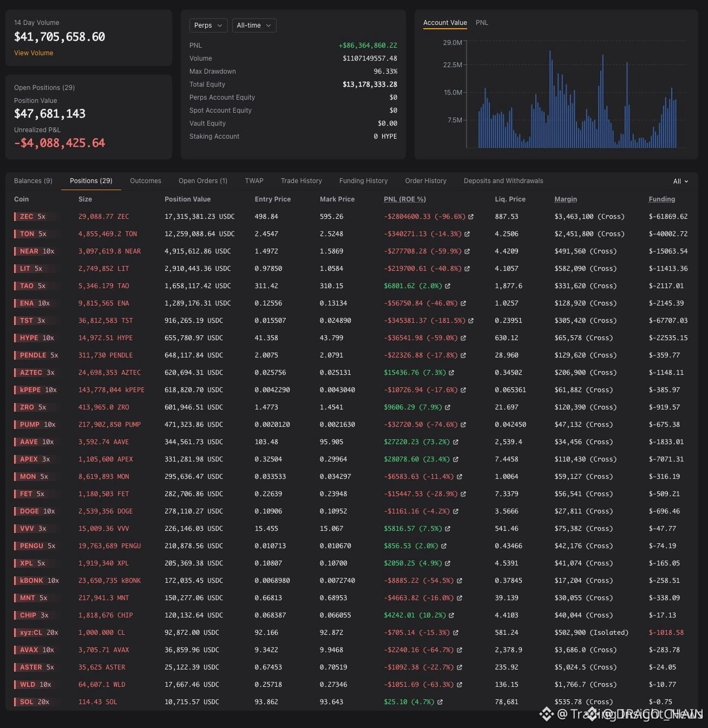Open the All filter dropdown above positions table
This screenshot has height=728, width=708.
[x=680, y=181]
